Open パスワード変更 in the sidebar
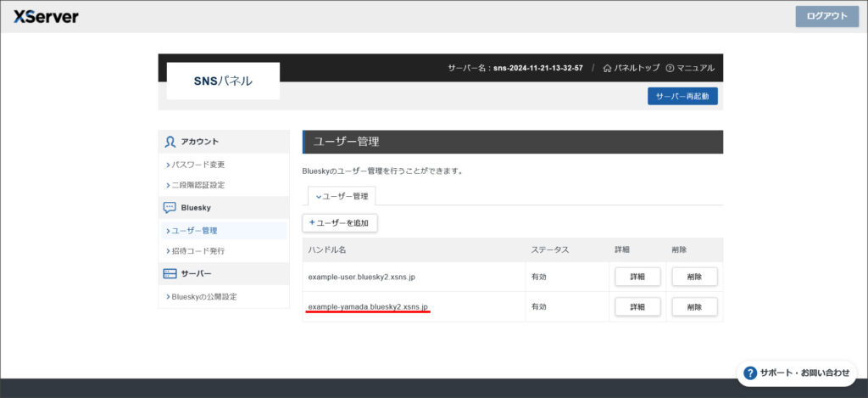Image resolution: width=868 pixels, height=398 pixels. (198, 164)
